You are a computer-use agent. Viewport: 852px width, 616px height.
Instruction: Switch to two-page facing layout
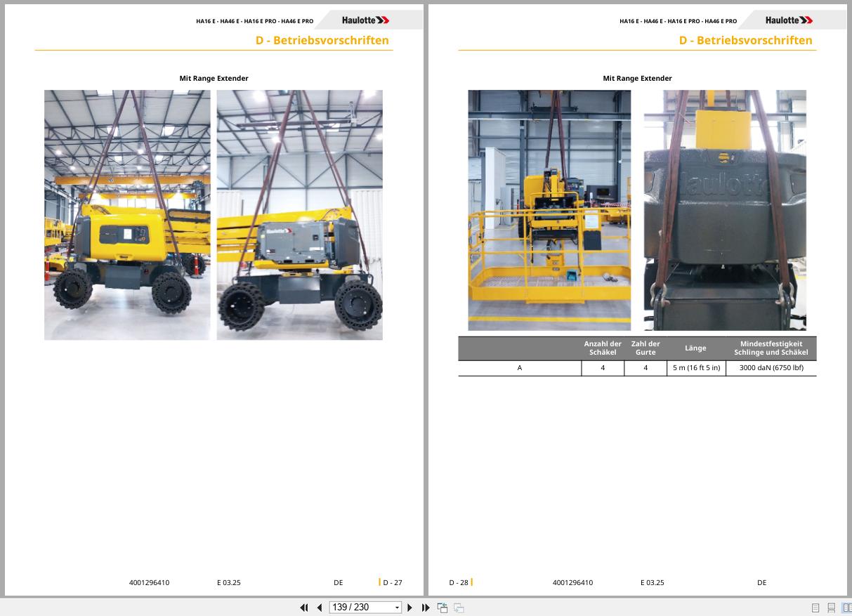pos(846,608)
